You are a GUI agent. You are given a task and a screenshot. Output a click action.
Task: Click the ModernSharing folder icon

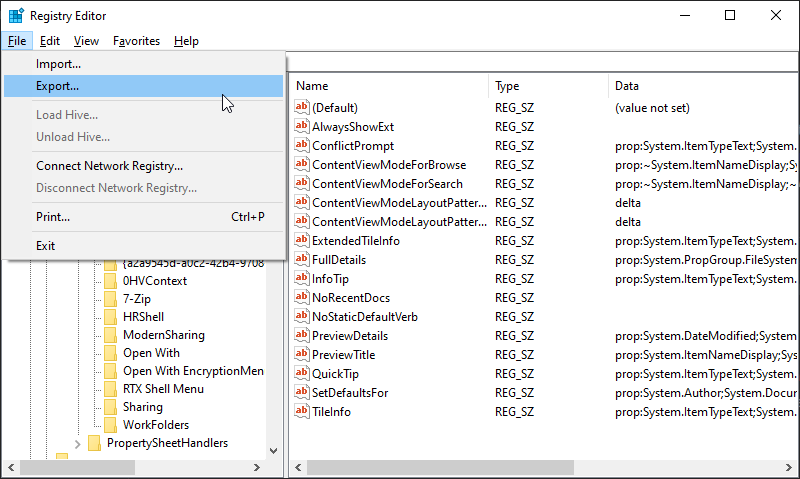click(x=110, y=335)
